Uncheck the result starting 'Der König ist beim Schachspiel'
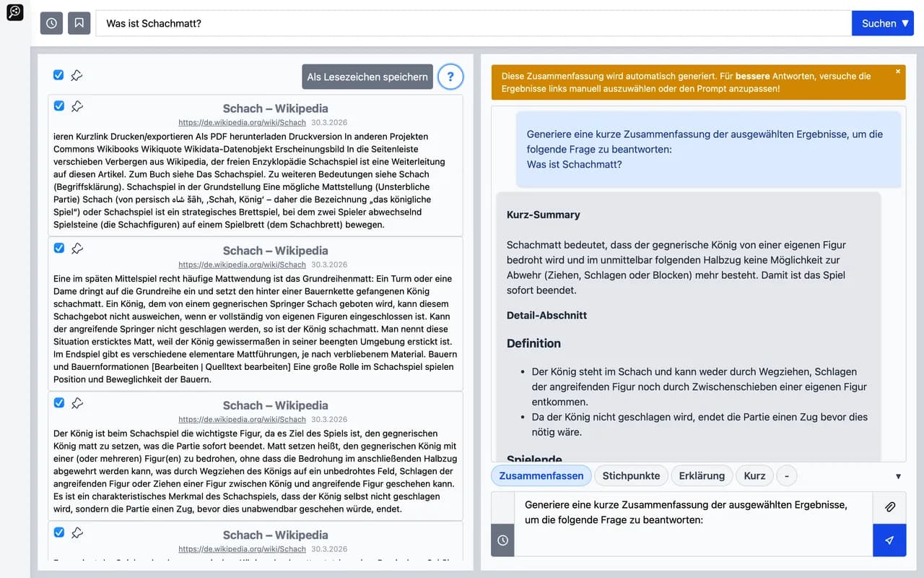924x578 pixels. click(59, 402)
